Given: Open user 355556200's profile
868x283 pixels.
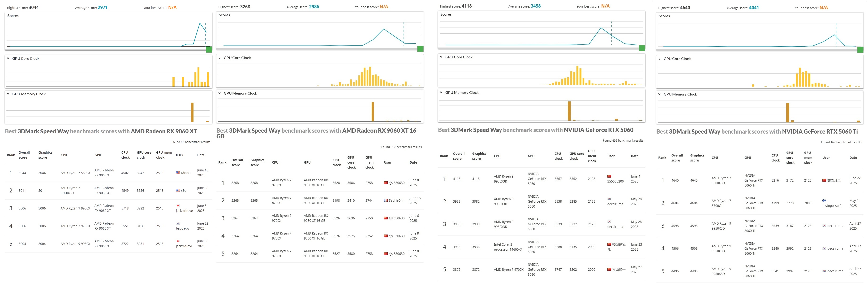Looking at the screenshot, I should click(x=615, y=182).
